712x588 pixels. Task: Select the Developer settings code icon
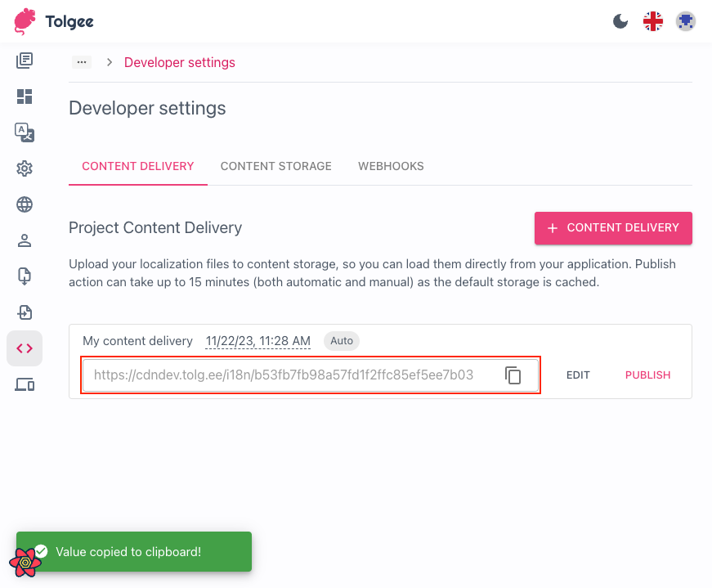(x=24, y=348)
